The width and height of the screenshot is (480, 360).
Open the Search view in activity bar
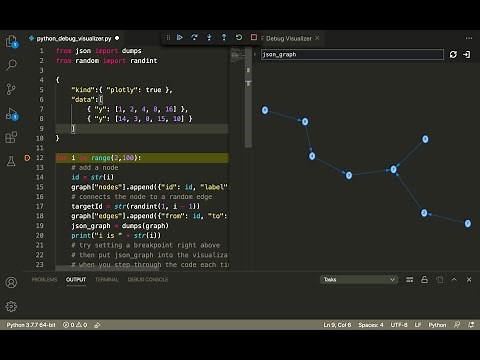[x=11, y=65]
